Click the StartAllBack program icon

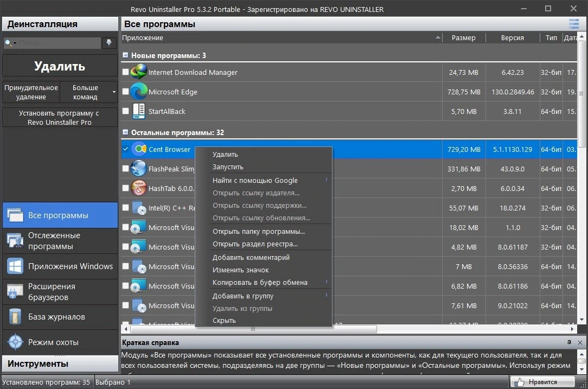click(138, 111)
